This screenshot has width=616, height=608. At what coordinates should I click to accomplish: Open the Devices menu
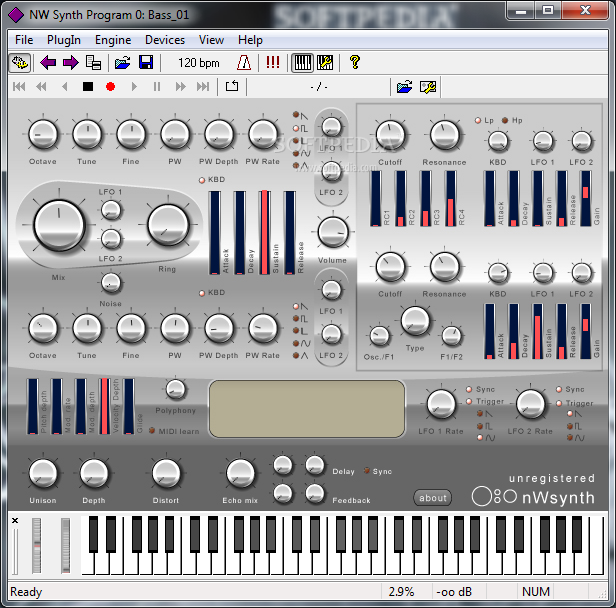[x=165, y=40]
